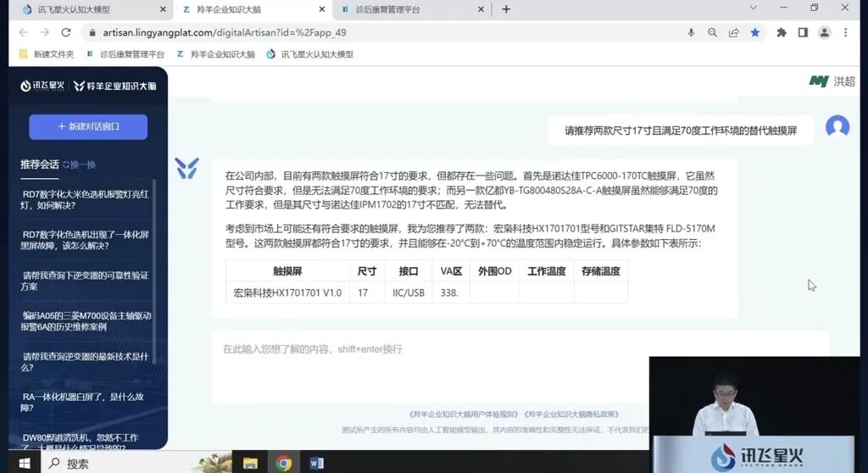This screenshot has width=868, height=473.
Task: Open File Explorer from the taskbar
Action: 250,463
